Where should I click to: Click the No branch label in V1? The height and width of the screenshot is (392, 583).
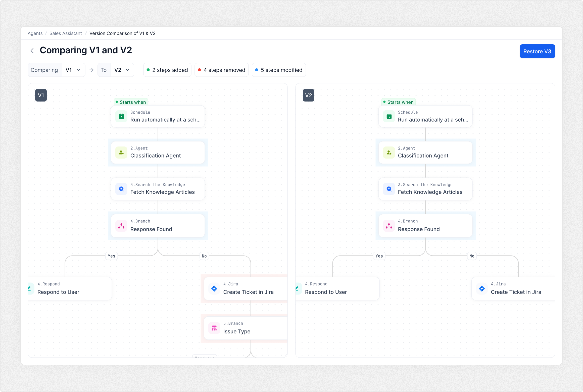click(x=204, y=256)
